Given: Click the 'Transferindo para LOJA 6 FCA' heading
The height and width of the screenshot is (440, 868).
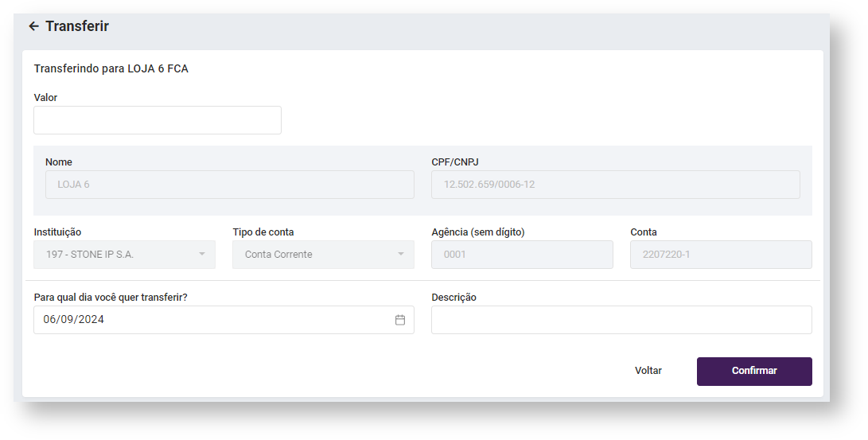Looking at the screenshot, I should (111, 69).
